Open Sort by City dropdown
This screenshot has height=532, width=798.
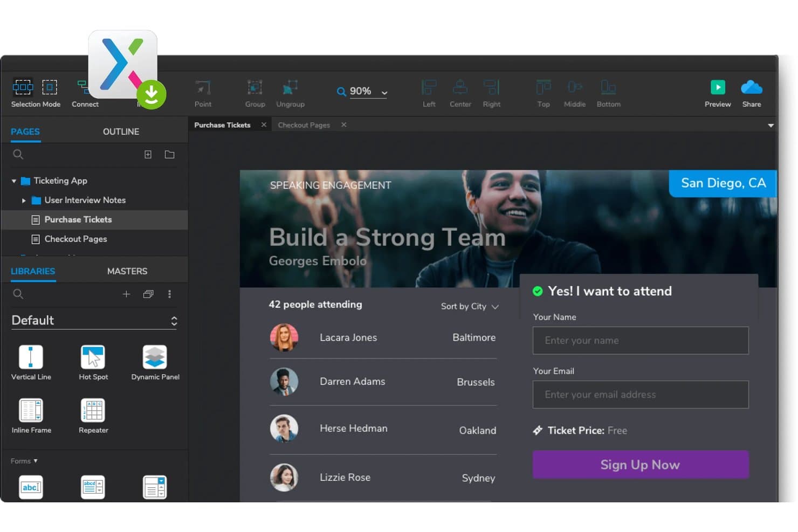tap(470, 306)
